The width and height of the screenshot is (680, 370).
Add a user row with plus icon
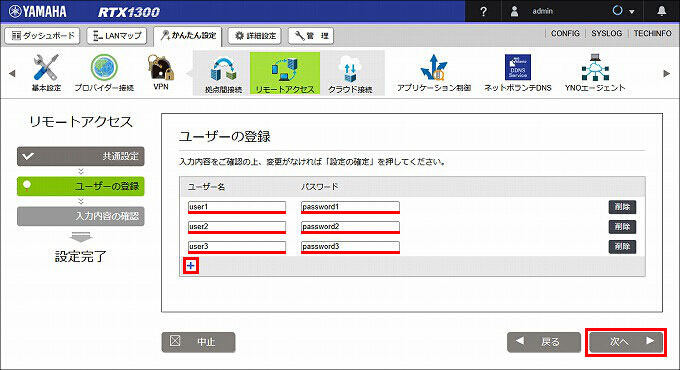click(191, 265)
